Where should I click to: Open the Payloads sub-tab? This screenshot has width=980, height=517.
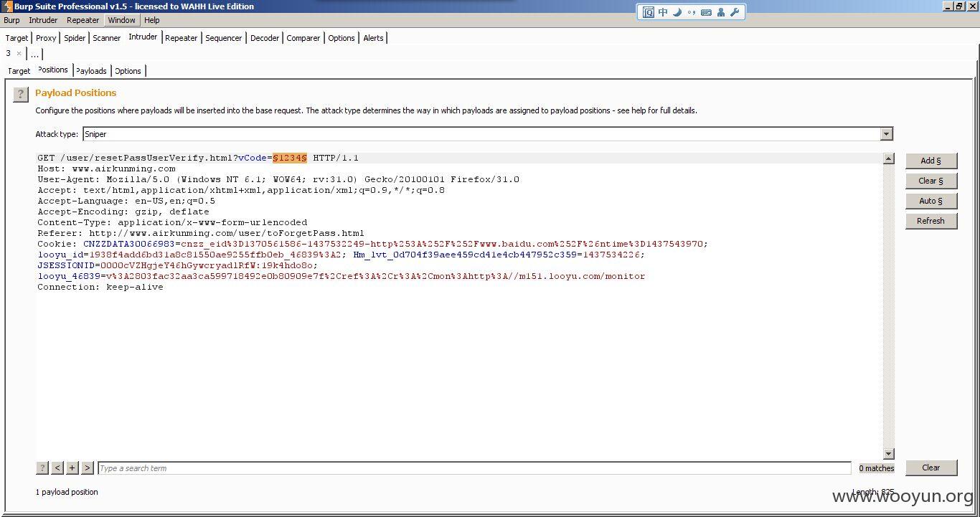[x=92, y=71]
